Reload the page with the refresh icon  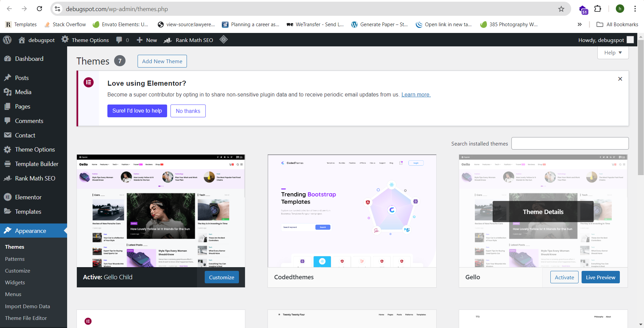click(40, 9)
